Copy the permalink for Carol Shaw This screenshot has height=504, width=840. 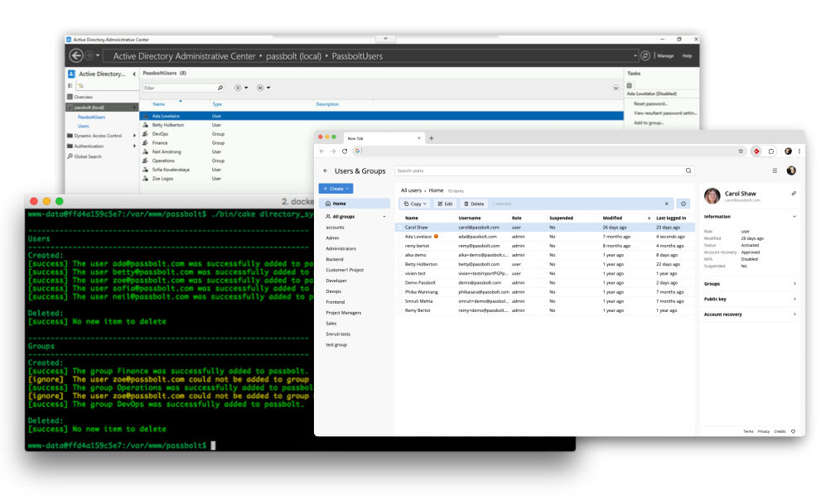(794, 194)
